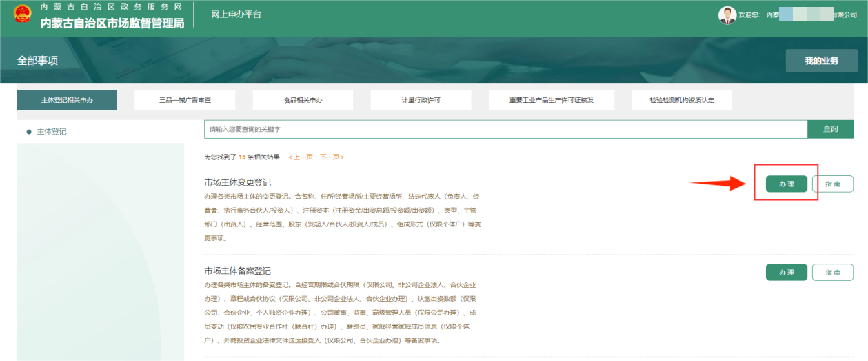Screen dimensions: 868x361
Task: Go to next page via 下一页
Action: [x=332, y=157]
